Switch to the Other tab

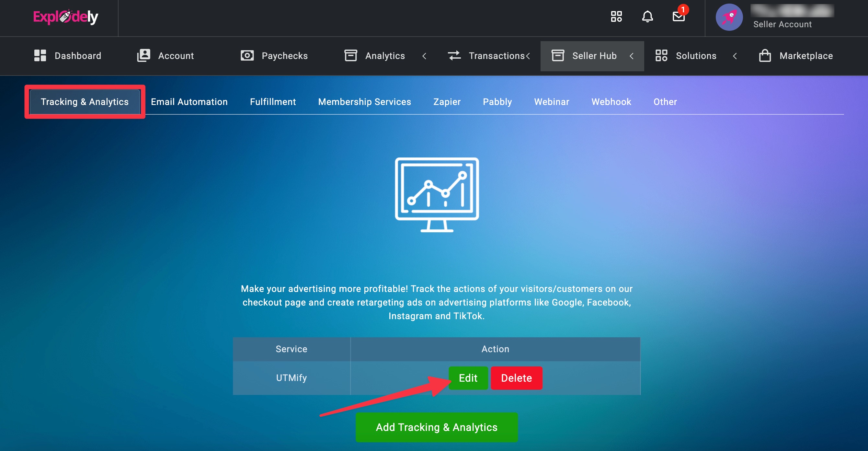[665, 102]
